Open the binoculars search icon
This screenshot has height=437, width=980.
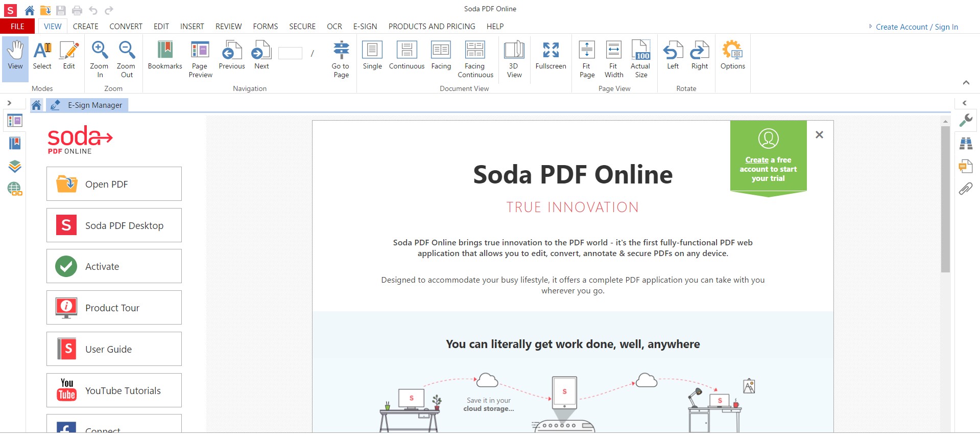(x=966, y=143)
